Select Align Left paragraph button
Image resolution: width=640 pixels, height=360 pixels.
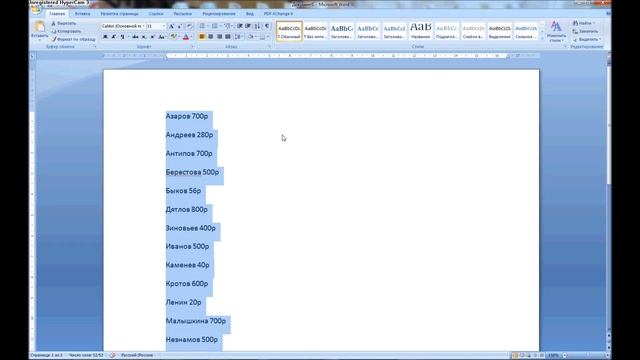point(202,37)
